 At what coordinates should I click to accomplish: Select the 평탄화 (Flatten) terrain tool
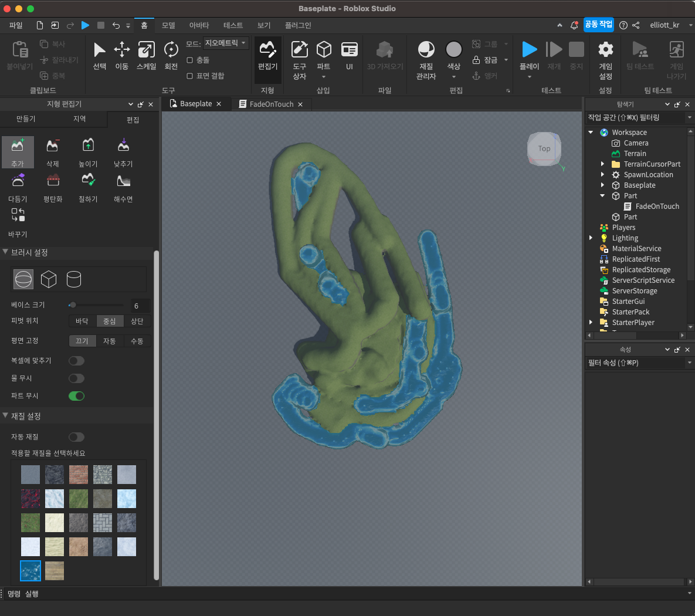(x=53, y=188)
